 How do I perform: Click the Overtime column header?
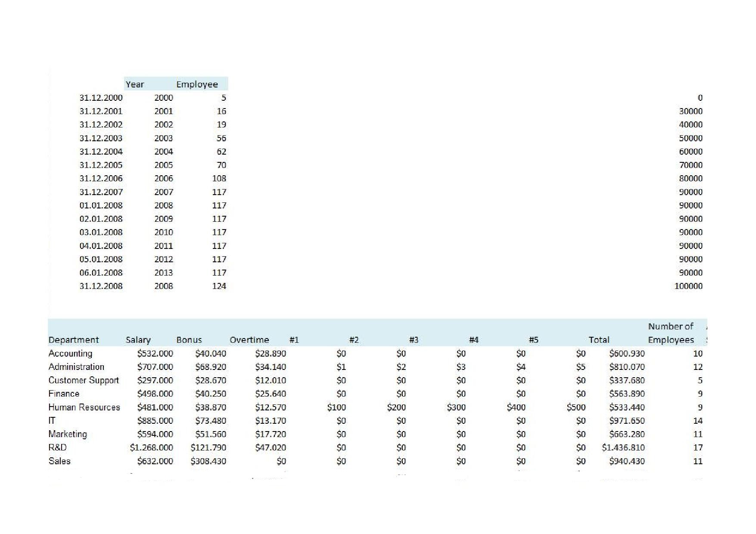point(249,340)
